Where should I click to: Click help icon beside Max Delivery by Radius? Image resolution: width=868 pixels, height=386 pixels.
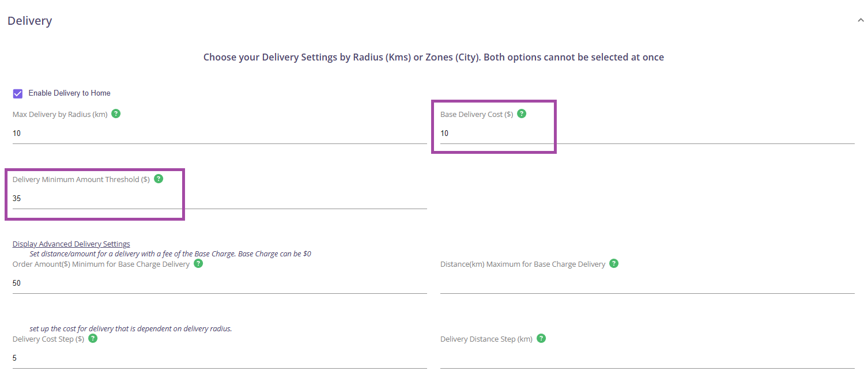(116, 113)
